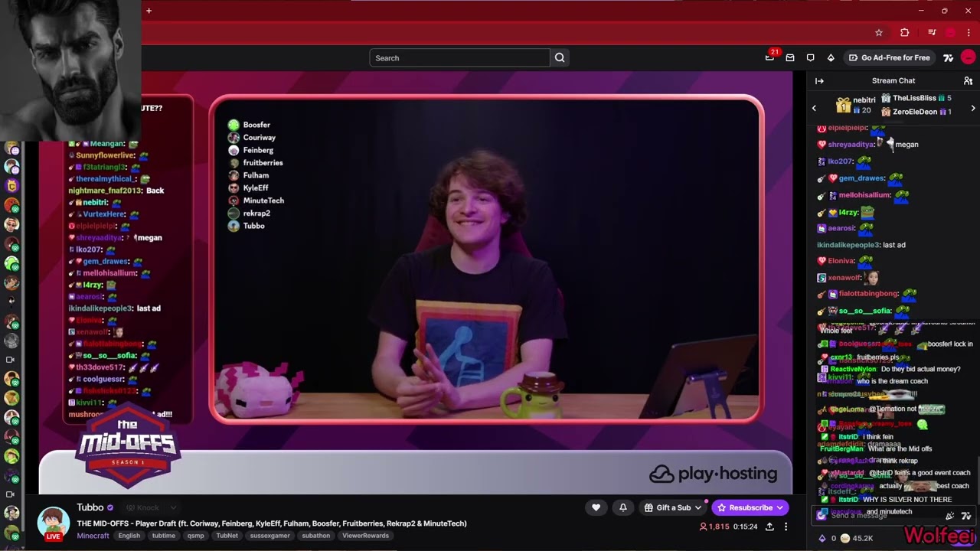Click the browser profile avatar in toolbar
Image resolution: width=980 pixels, height=551 pixels.
point(950,33)
